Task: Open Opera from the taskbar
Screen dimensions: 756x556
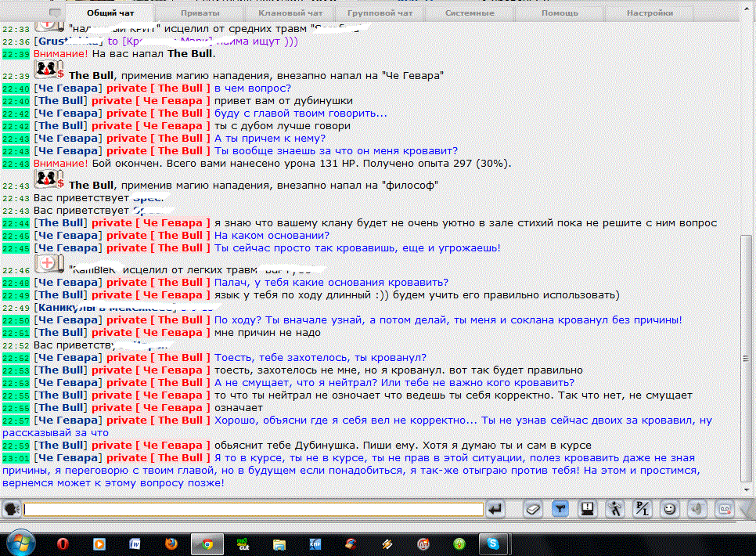Action: click(x=63, y=544)
